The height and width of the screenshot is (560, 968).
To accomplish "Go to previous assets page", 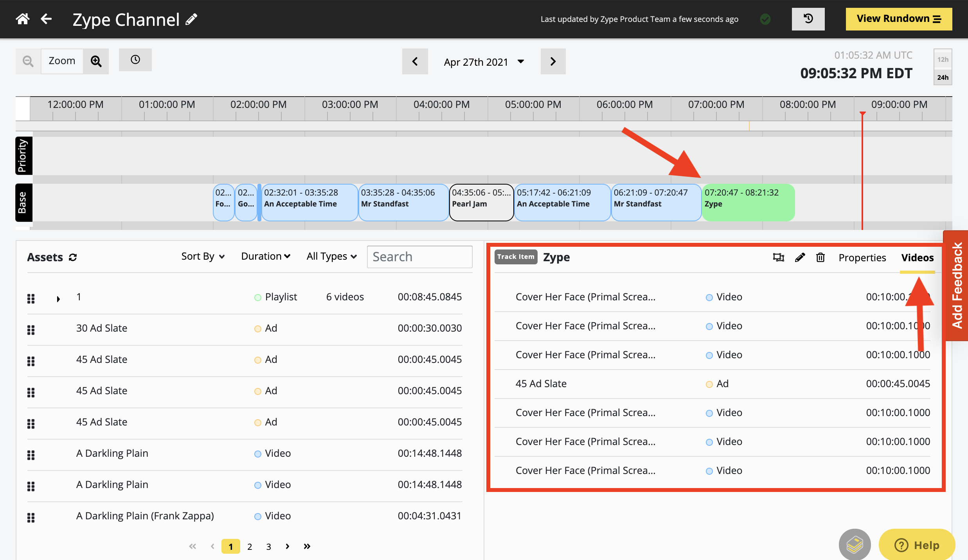I will click(x=212, y=546).
